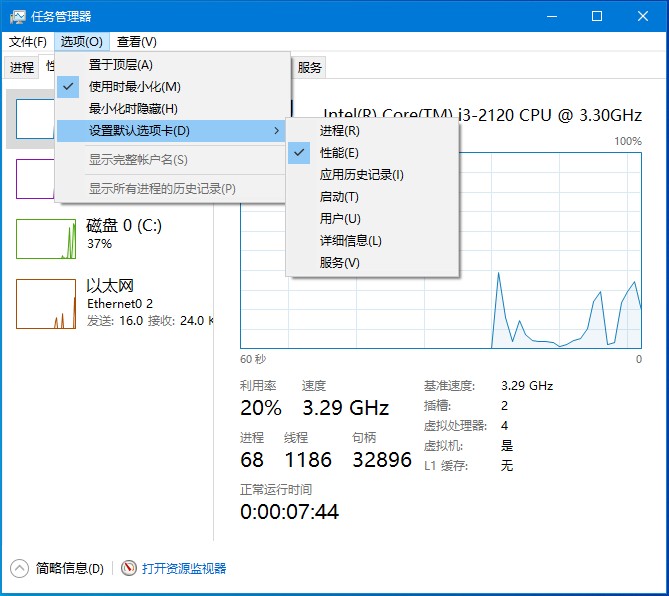Click 简略信息(D) button

tap(69, 568)
